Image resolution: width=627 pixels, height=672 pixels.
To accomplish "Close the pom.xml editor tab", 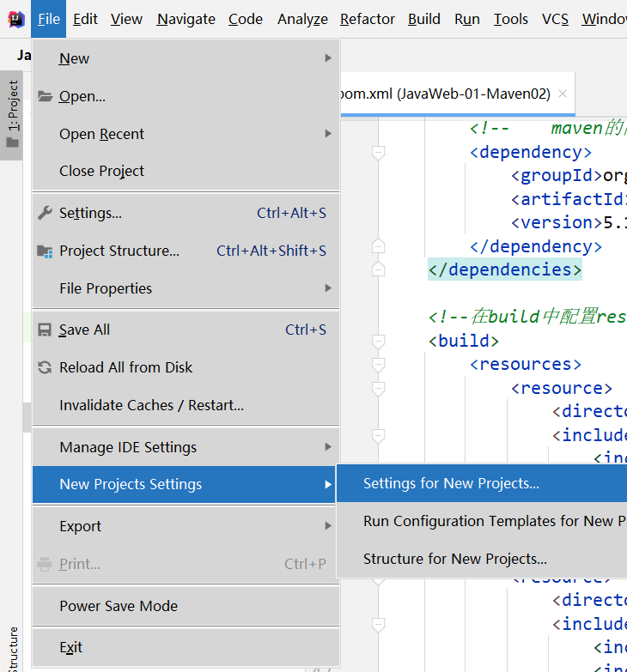I will tap(563, 94).
